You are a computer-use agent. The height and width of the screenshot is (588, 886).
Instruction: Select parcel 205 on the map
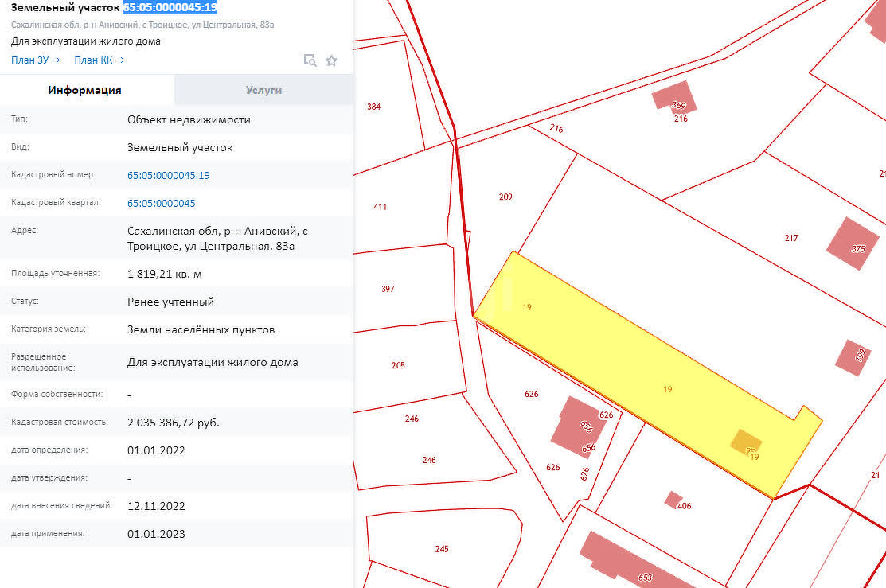tap(396, 366)
